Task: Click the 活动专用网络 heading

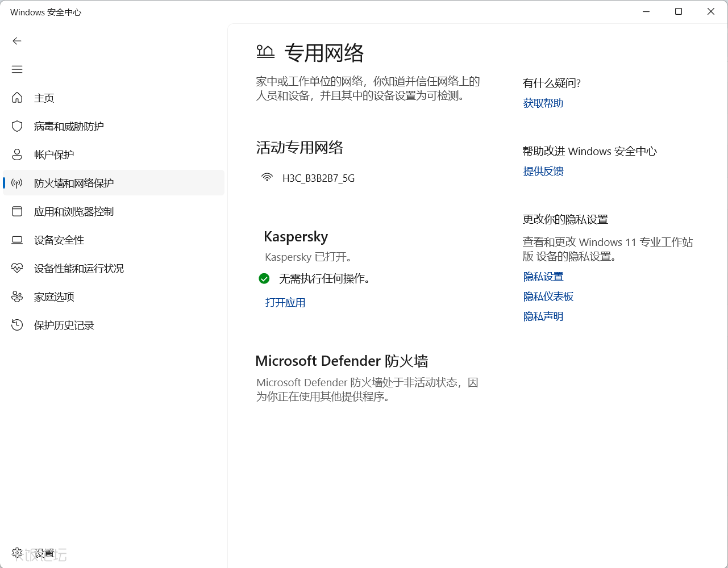Action: click(x=299, y=148)
